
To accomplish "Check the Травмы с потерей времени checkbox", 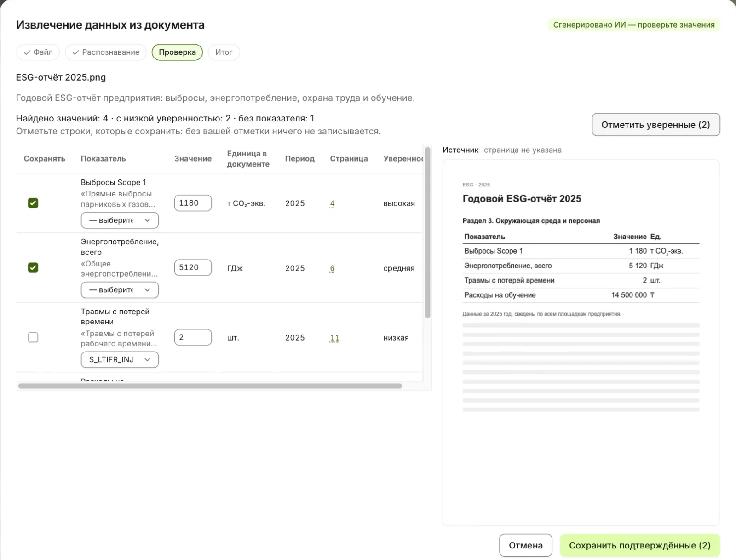I will coord(33,337).
